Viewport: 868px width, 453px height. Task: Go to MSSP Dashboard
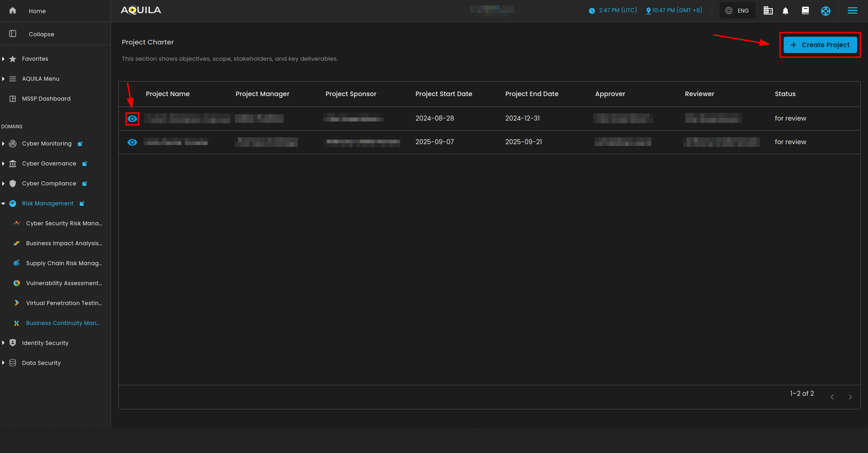click(46, 99)
